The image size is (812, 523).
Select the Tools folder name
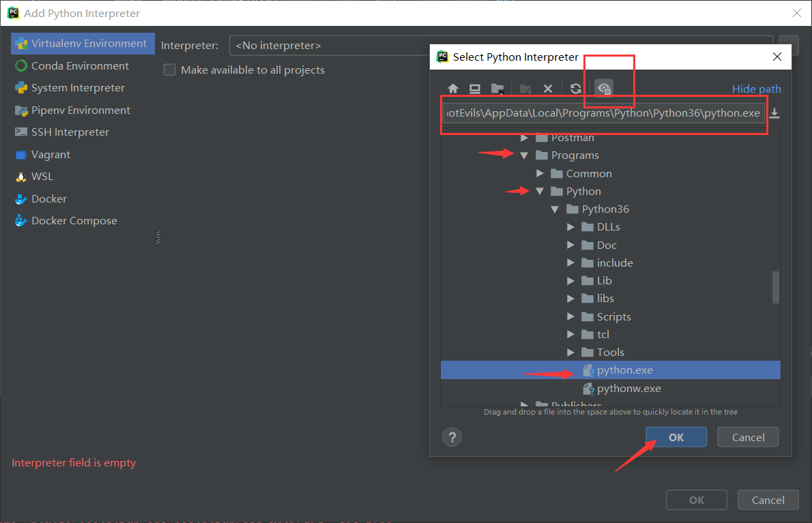(610, 353)
